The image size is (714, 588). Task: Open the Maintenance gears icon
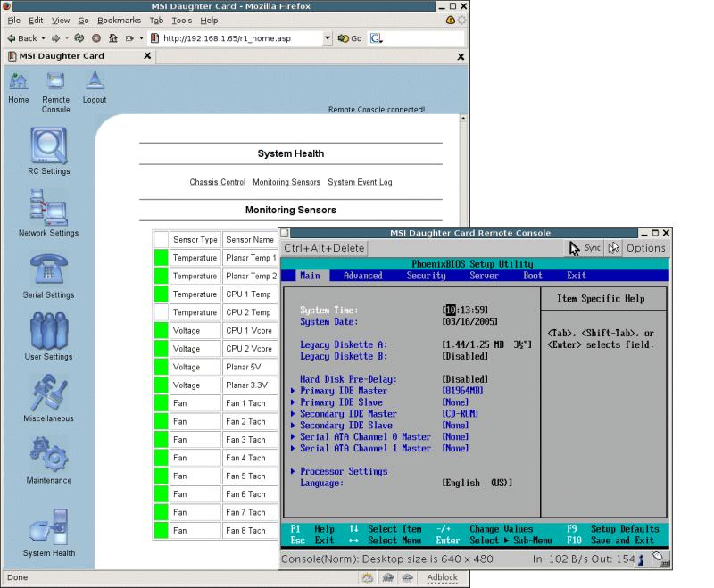pyautogui.click(x=49, y=455)
